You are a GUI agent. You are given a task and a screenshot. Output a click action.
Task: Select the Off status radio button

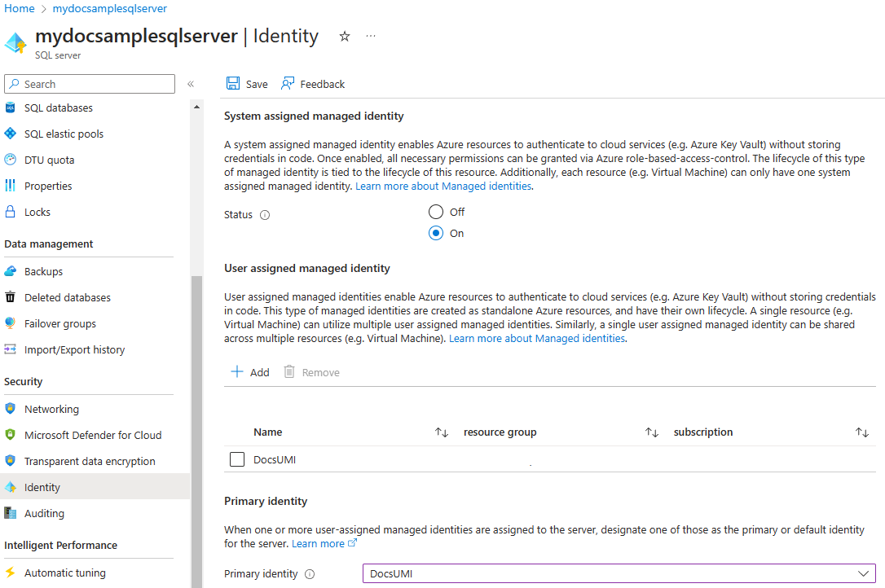point(436,212)
